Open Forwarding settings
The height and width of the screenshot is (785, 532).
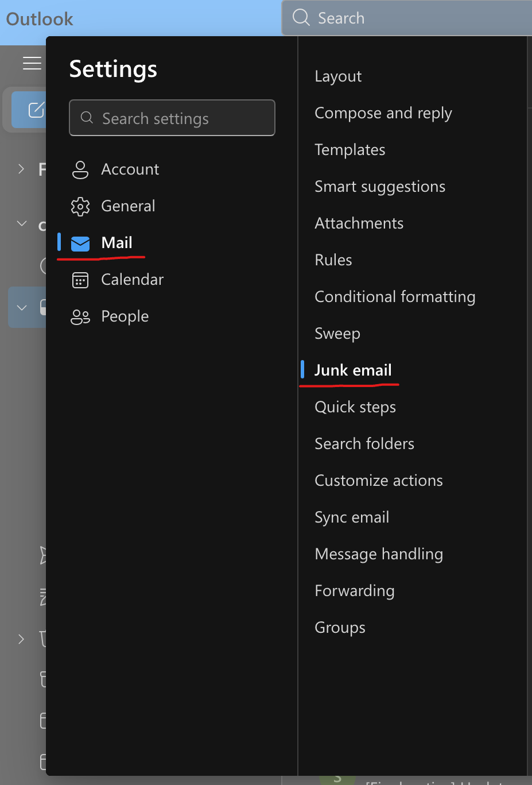click(355, 591)
